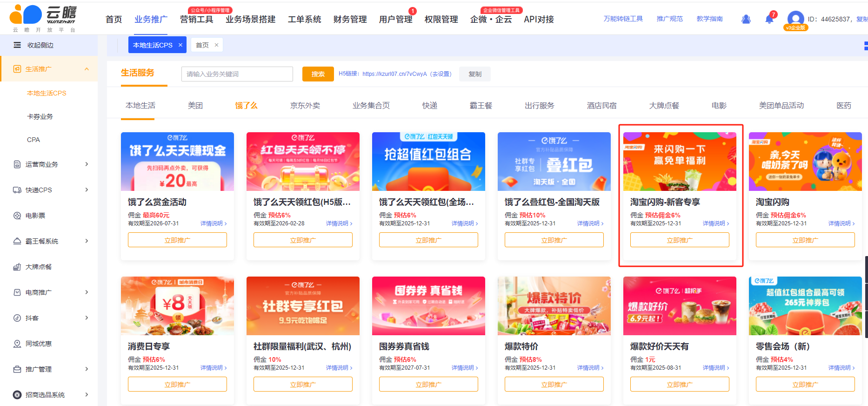Switch to the 酒店民宿 category tab
868x406 pixels.
point(602,106)
